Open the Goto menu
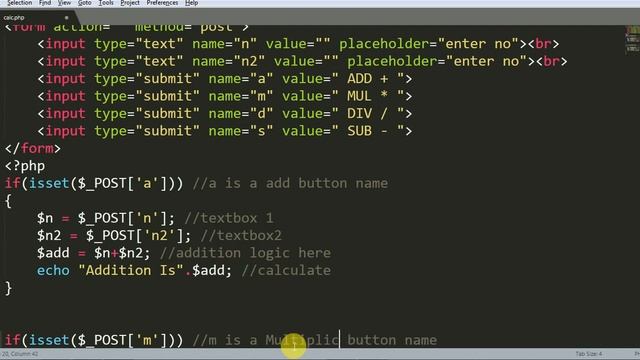Viewport: 640px width, 360px height. (x=84, y=3)
